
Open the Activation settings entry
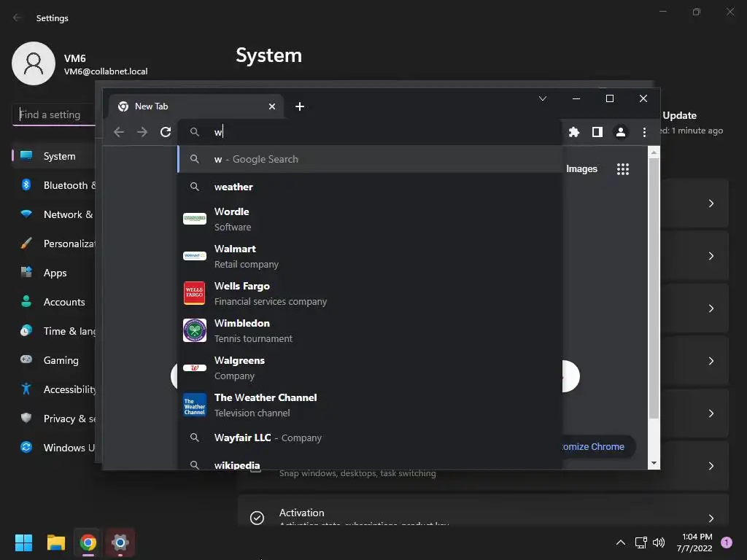point(483,510)
